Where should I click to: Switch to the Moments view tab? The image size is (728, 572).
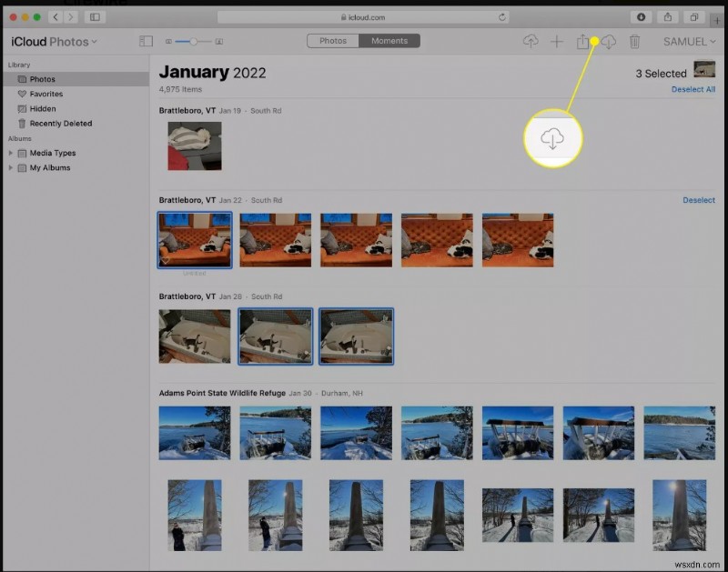pyautogui.click(x=389, y=41)
